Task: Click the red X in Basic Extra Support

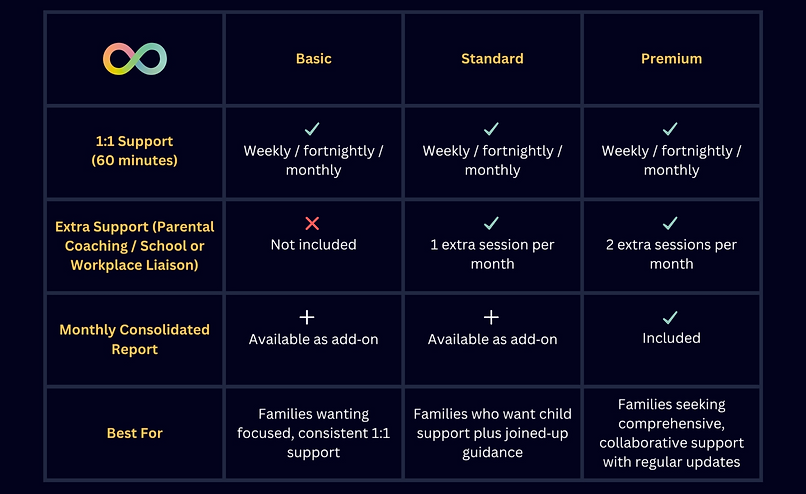Action: [313, 224]
